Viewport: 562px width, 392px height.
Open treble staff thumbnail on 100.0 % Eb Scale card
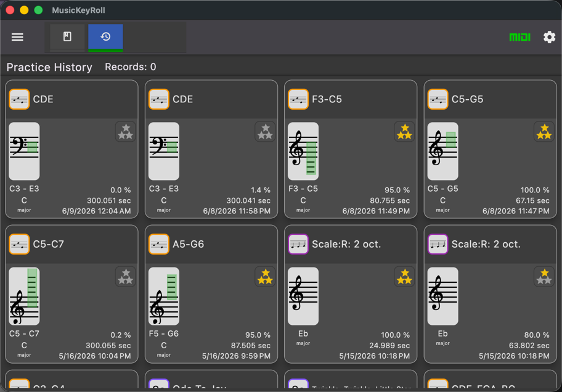[303, 296]
